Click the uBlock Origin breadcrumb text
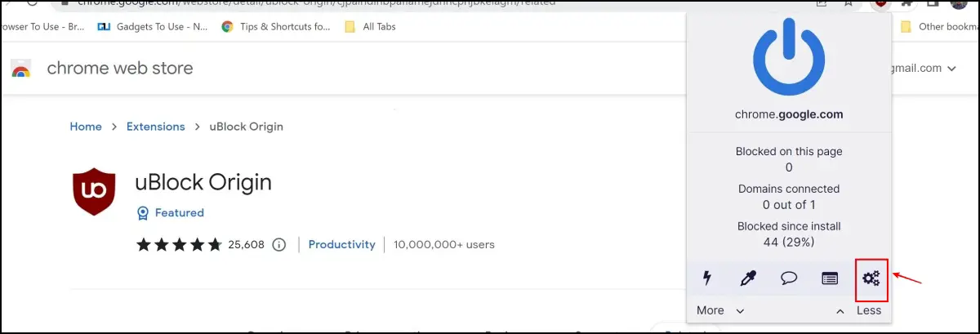This screenshot has width=980, height=334. [x=246, y=127]
